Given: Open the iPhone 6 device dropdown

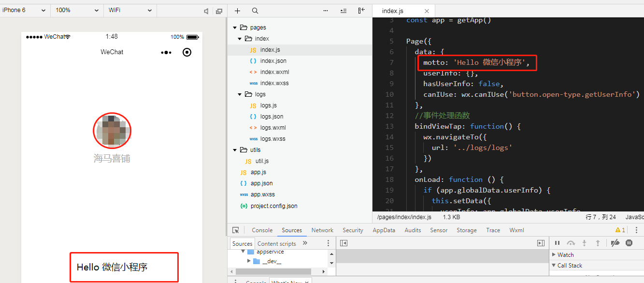Looking at the screenshot, I should point(24,10).
